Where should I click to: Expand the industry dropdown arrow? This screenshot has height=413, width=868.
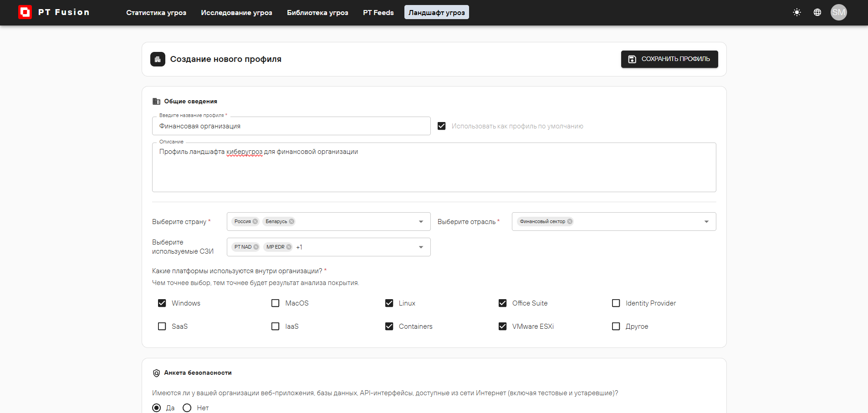[x=706, y=222]
